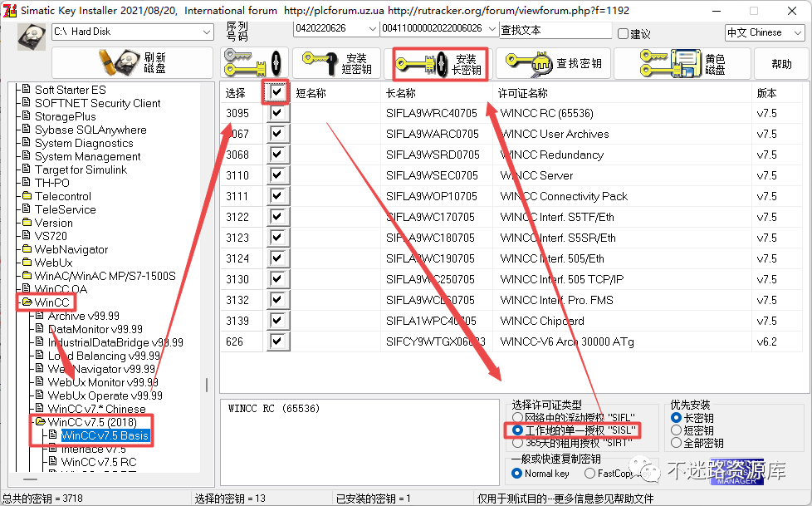Screen dimensions: 812x506
Task: Select Sybase SQLAnywhere tree item
Action: click(x=90, y=130)
